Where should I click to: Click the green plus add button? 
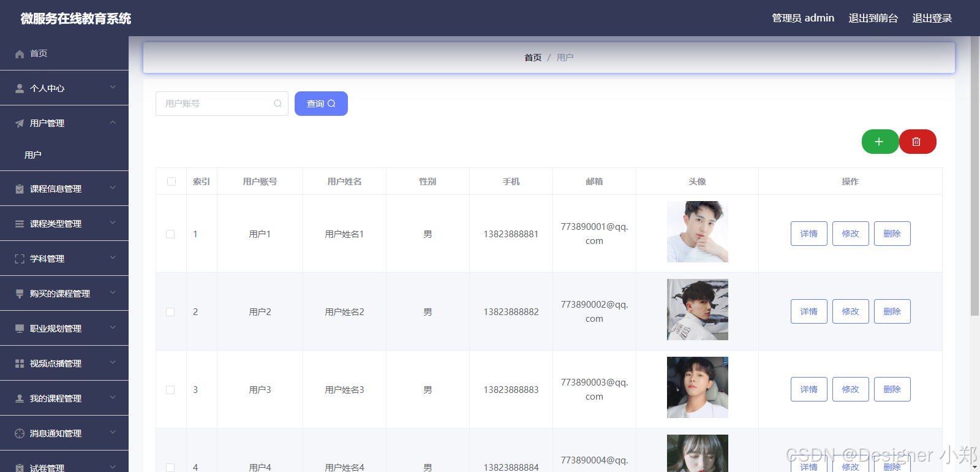pyautogui.click(x=880, y=142)
